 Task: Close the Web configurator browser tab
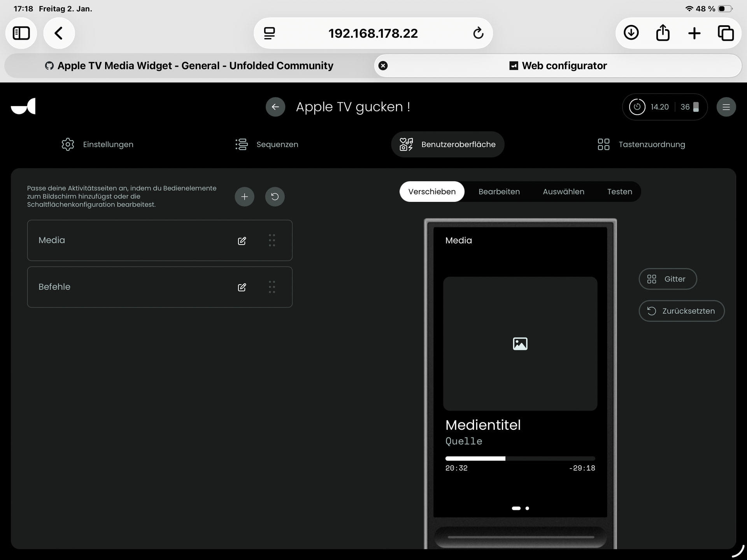pyautogui.click(x=383, y=66)
